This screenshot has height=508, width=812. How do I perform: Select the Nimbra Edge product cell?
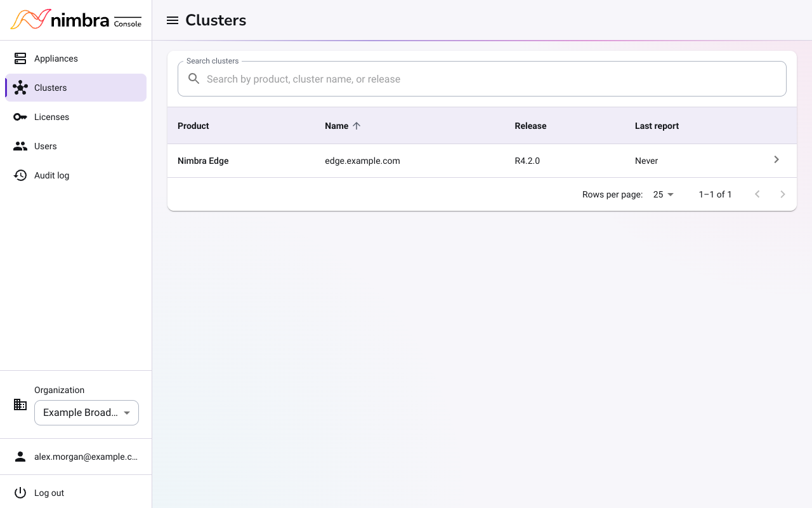pos(203,161)
